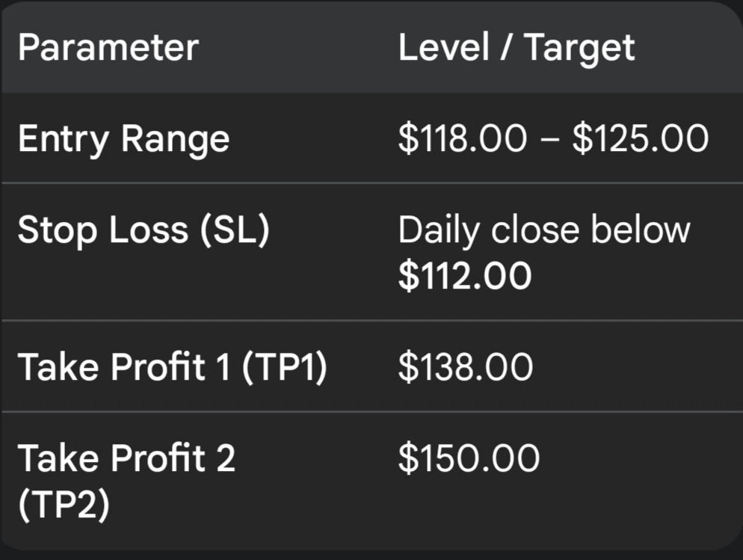743x560 pixels.
Task: Click the word Target in header
Action: [x=579, y=48]
